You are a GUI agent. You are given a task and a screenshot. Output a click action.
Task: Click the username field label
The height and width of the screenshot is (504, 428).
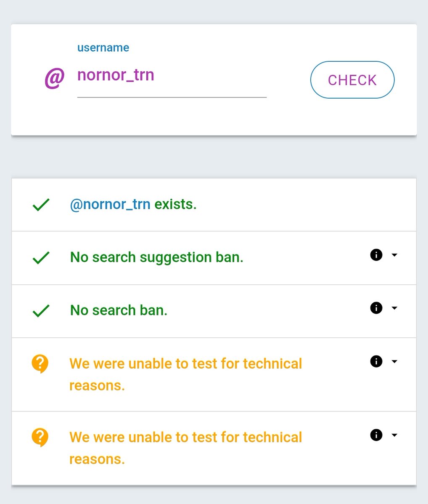click(103, 47)
